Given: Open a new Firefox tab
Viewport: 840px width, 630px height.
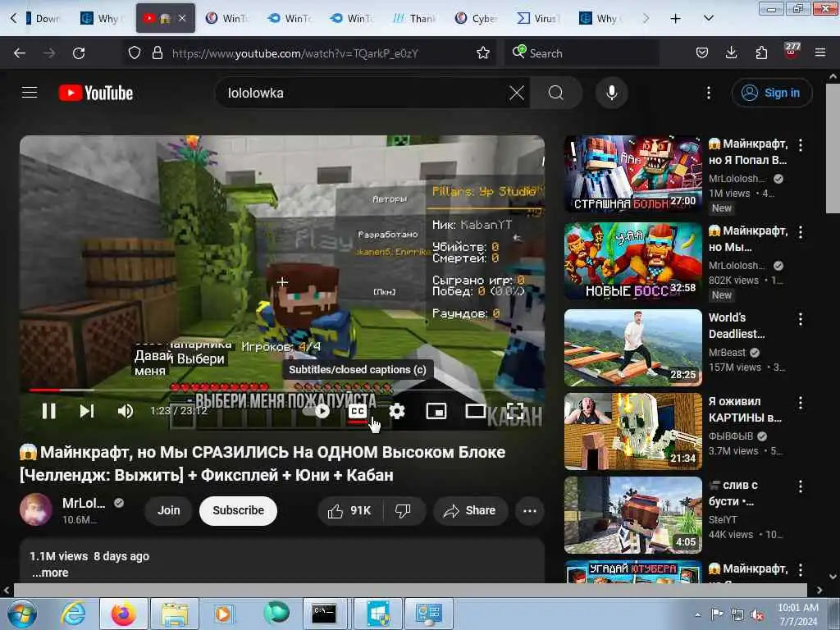Looking at the screenshot, I should point(676,19).
